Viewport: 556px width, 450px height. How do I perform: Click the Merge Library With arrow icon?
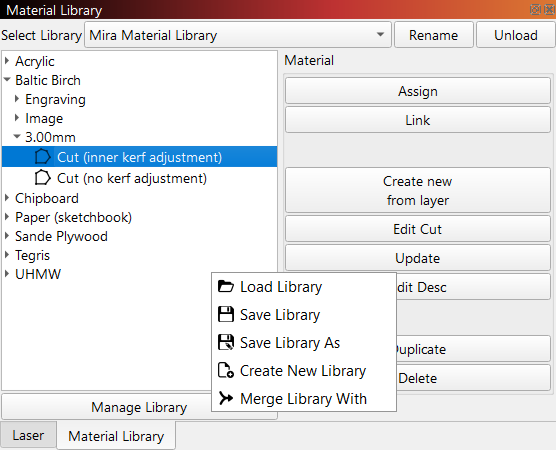(226, 398)
